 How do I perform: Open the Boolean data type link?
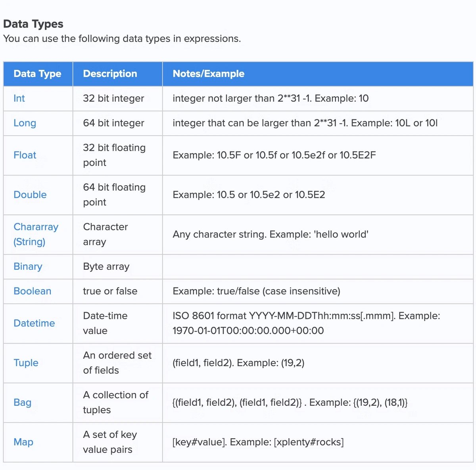(x=33, y=291)
